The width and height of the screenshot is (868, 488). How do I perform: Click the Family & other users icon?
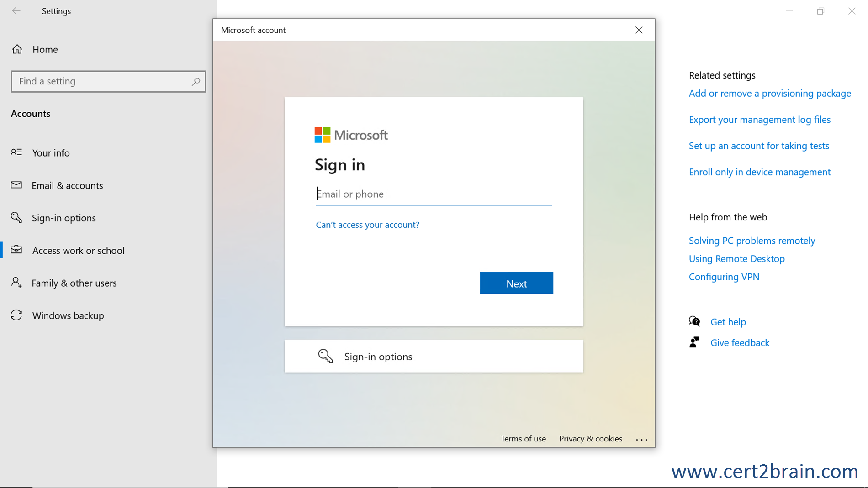(x=16, y=283)
